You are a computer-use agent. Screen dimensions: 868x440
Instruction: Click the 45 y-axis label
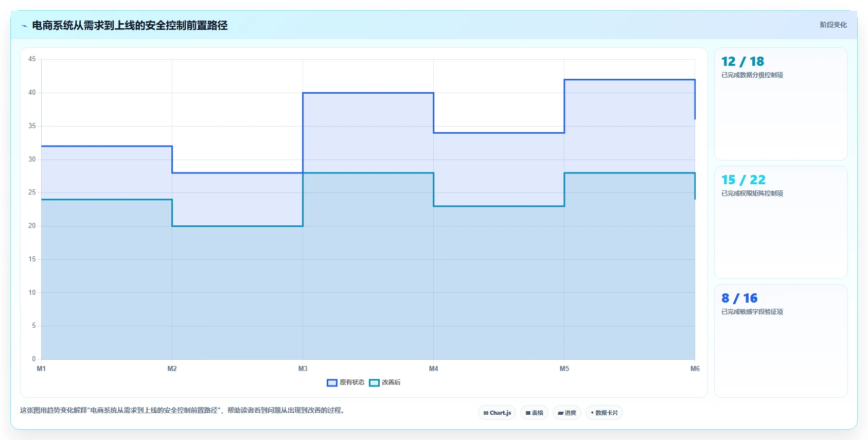(32, 59)
